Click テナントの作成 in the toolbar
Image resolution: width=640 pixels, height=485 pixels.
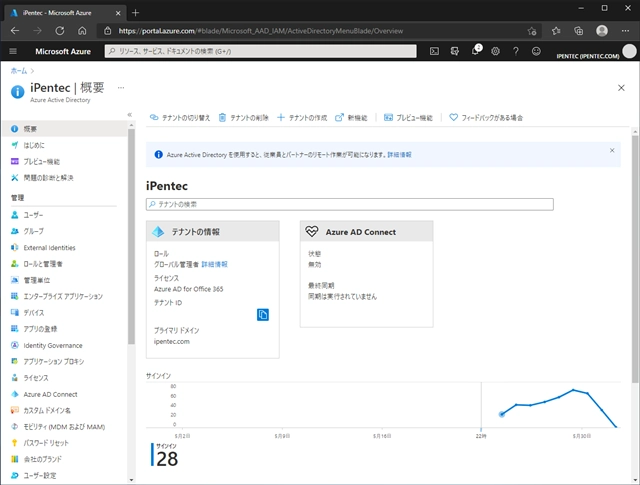(302, 118)
